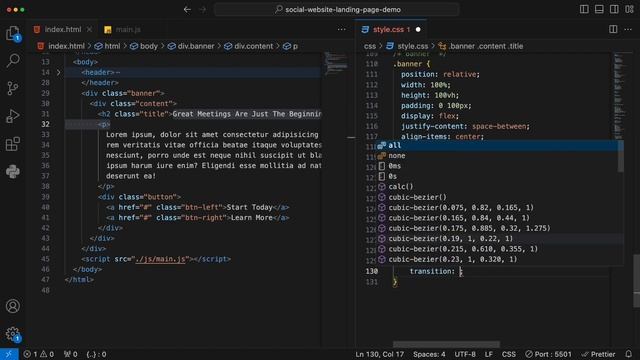Go back with the navigation arrow

tap(187, 9)
